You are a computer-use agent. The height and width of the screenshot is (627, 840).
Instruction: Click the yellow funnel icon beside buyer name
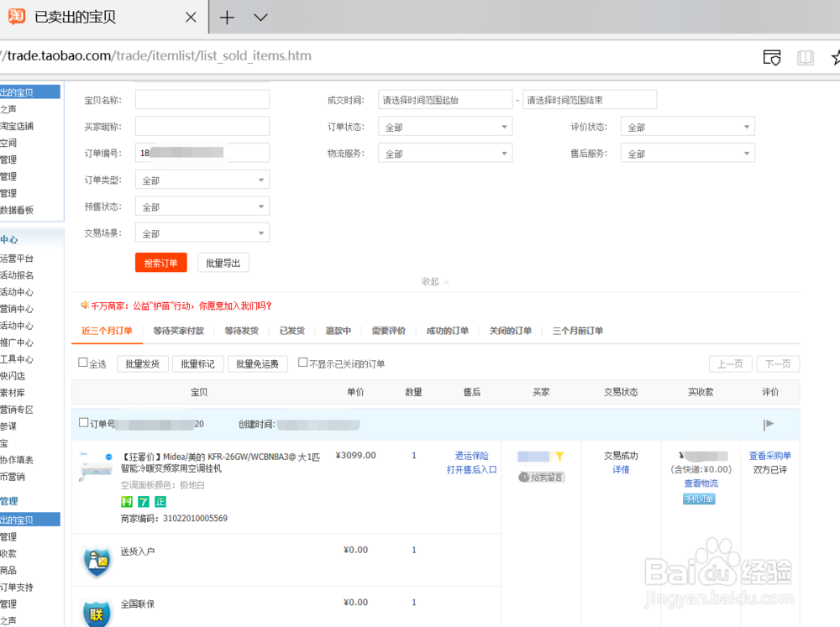tap(559, 457)
